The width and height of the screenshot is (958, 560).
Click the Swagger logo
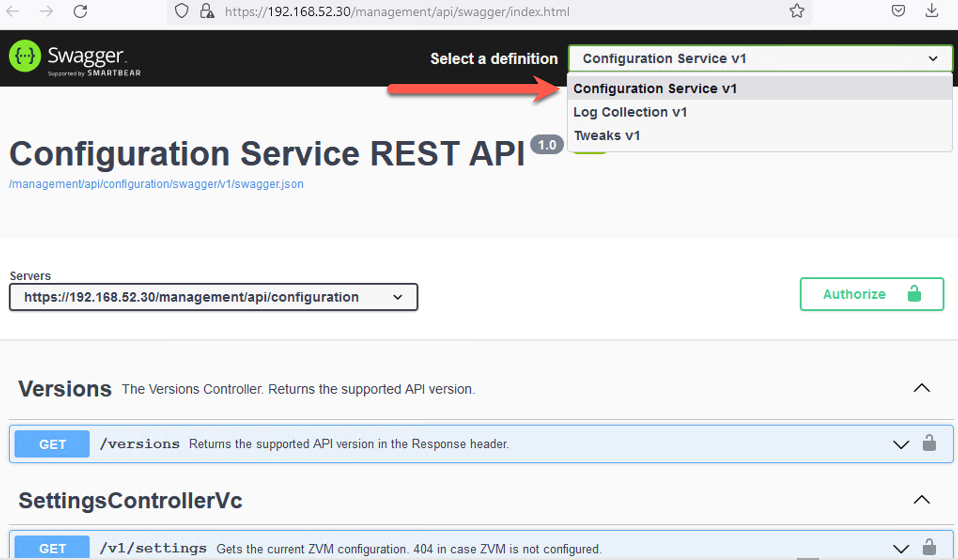tap(75, 58)
